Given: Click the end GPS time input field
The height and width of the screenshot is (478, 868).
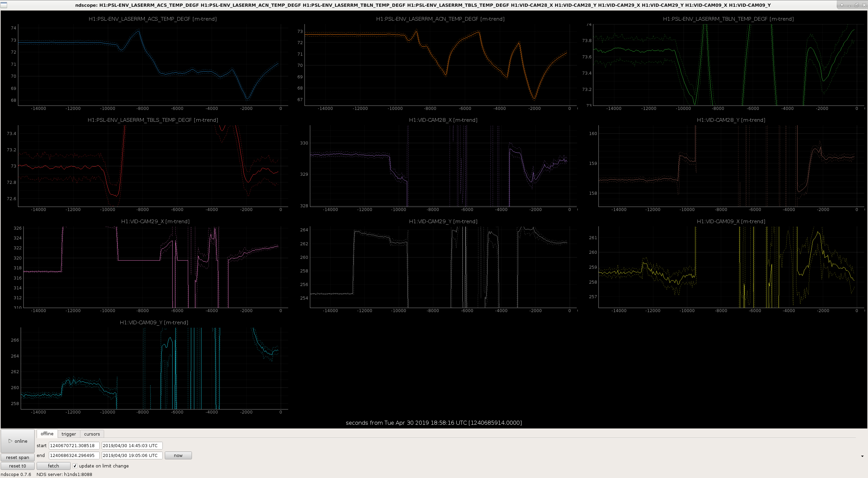Looking at the screenshot, I should [x=74, y=455].
